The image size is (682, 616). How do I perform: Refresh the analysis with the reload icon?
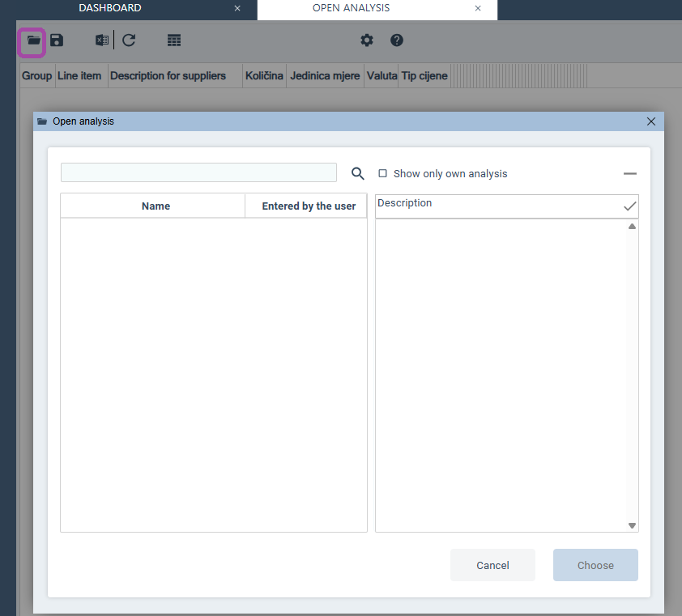129,40
